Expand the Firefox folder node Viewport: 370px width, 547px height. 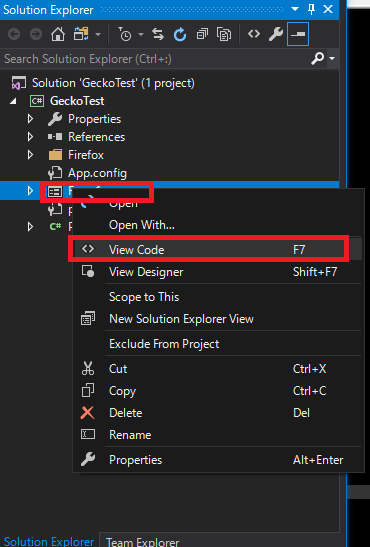(30, 155)
